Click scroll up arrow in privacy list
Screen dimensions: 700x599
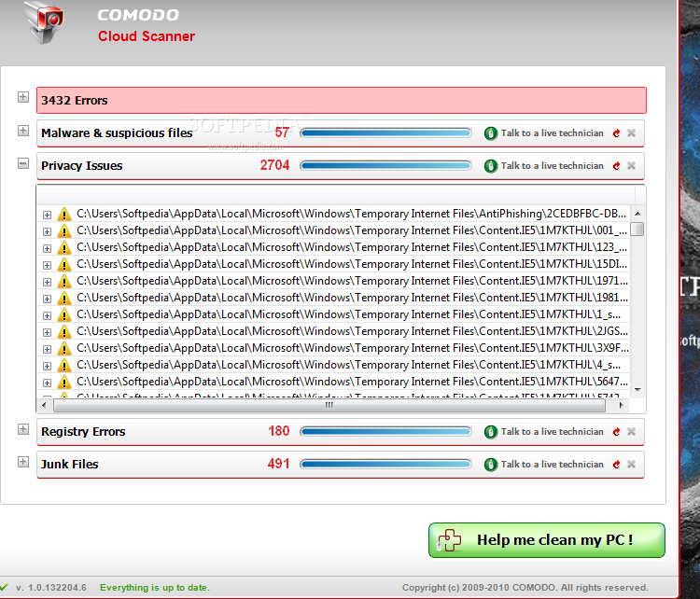638,214
